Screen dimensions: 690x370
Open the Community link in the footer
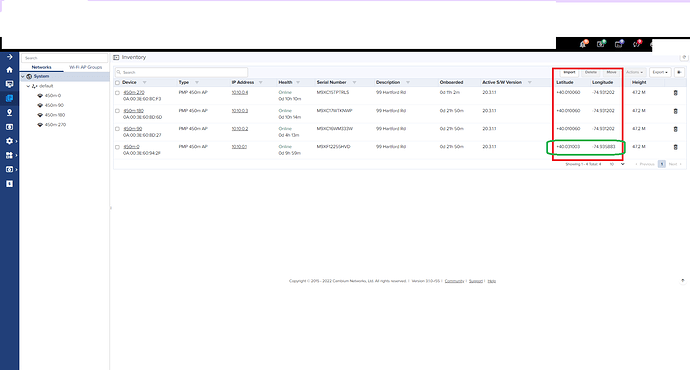click(454, 281)
